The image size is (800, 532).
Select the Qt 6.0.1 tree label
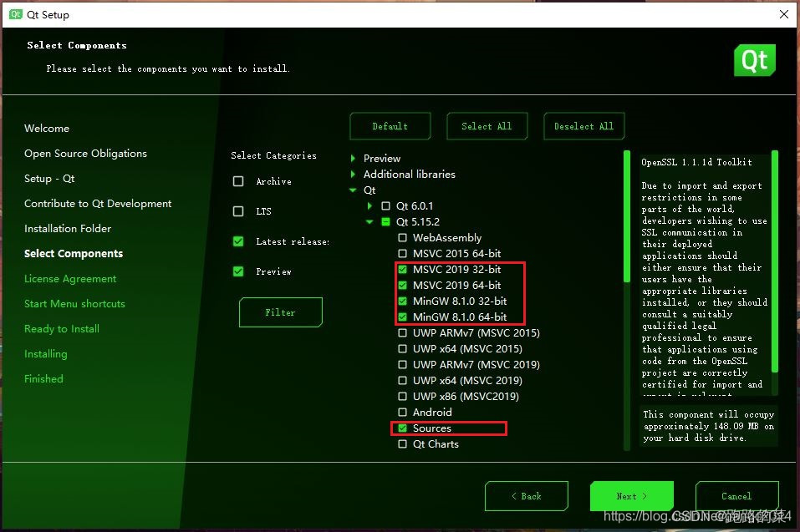(415, 206)
